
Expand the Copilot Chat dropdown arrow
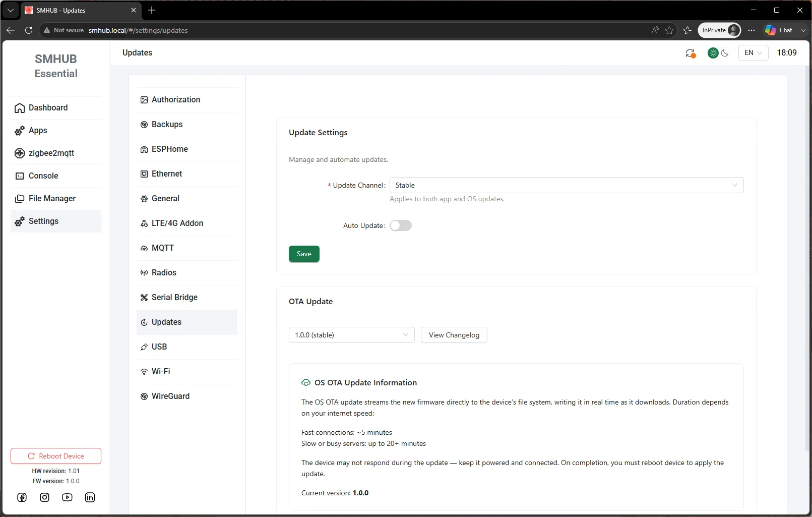point(803,30)
